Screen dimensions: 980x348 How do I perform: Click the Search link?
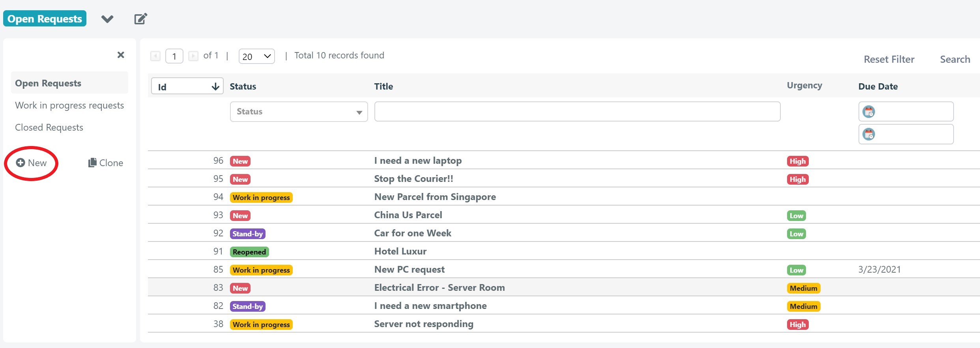point(955,59)
